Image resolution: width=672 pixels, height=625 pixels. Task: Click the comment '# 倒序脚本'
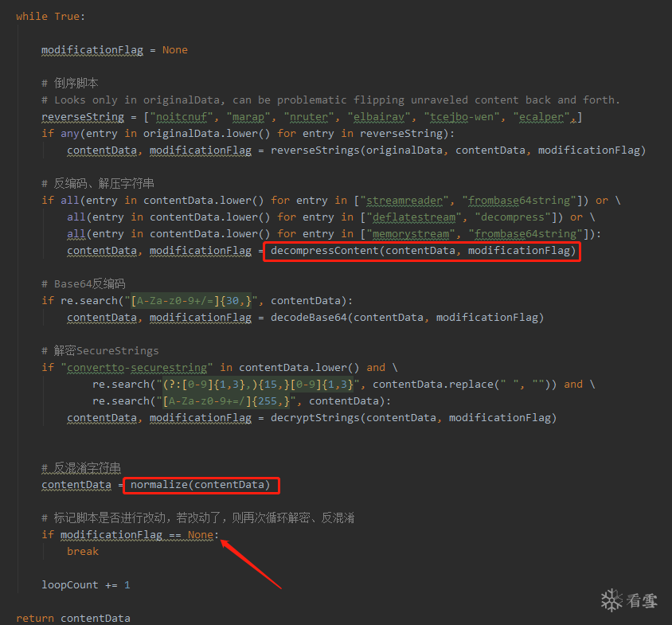point(70,83)
